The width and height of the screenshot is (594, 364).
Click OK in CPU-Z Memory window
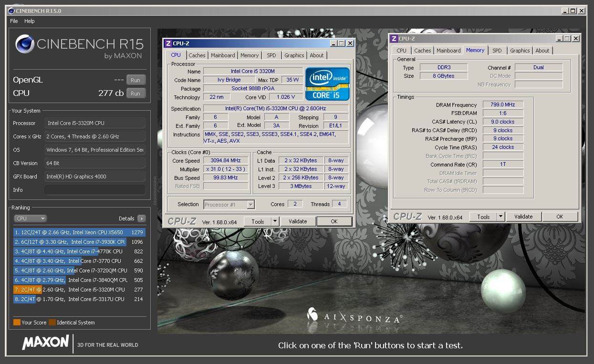pos(560,217)
